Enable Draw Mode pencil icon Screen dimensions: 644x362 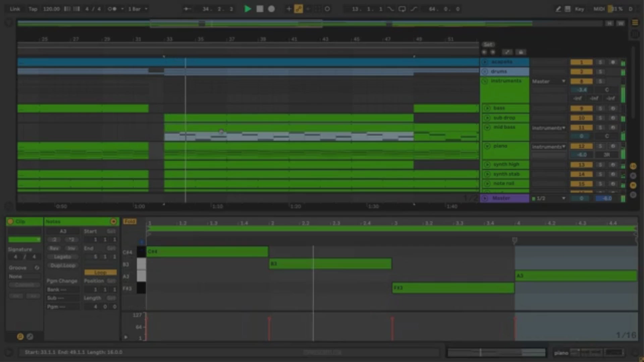[558, 9]
